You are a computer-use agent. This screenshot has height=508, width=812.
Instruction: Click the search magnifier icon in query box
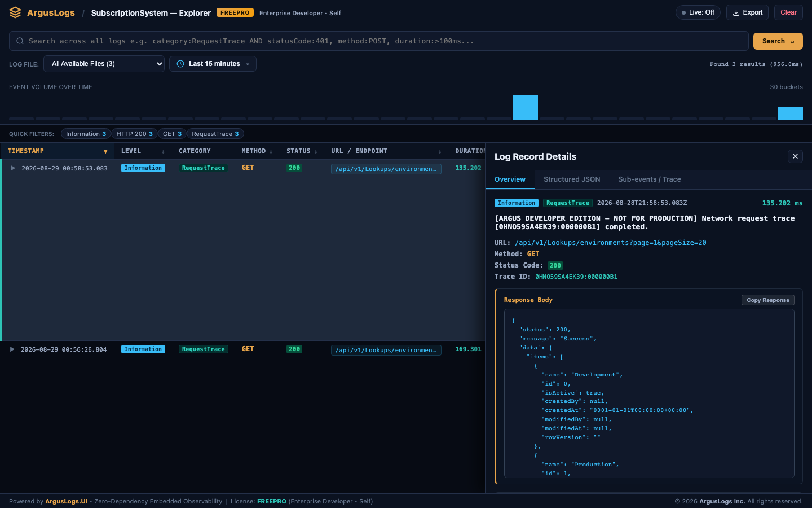[x=20, y=41]
